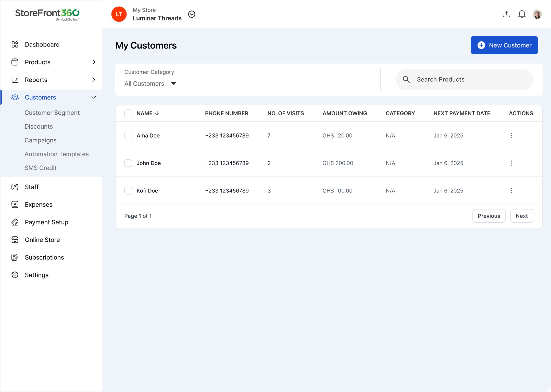
Task: Click the New Customer button
Action: pos(504,45)
